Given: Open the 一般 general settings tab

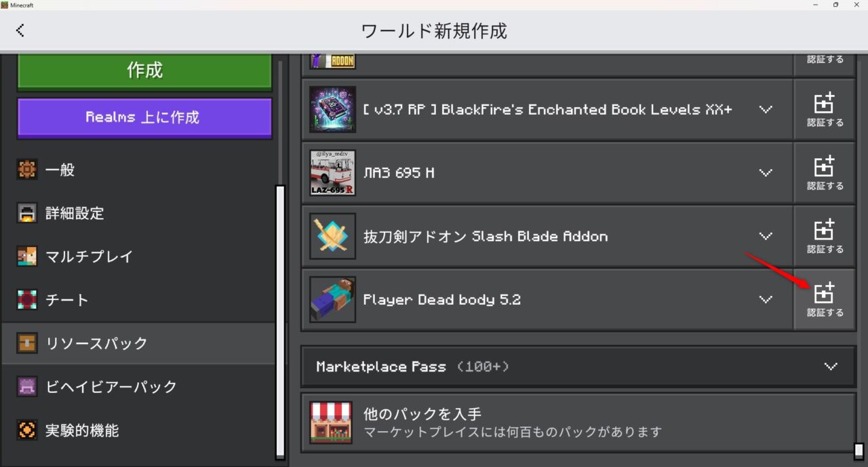Looking at the screenshot, I should click(138, 170).
